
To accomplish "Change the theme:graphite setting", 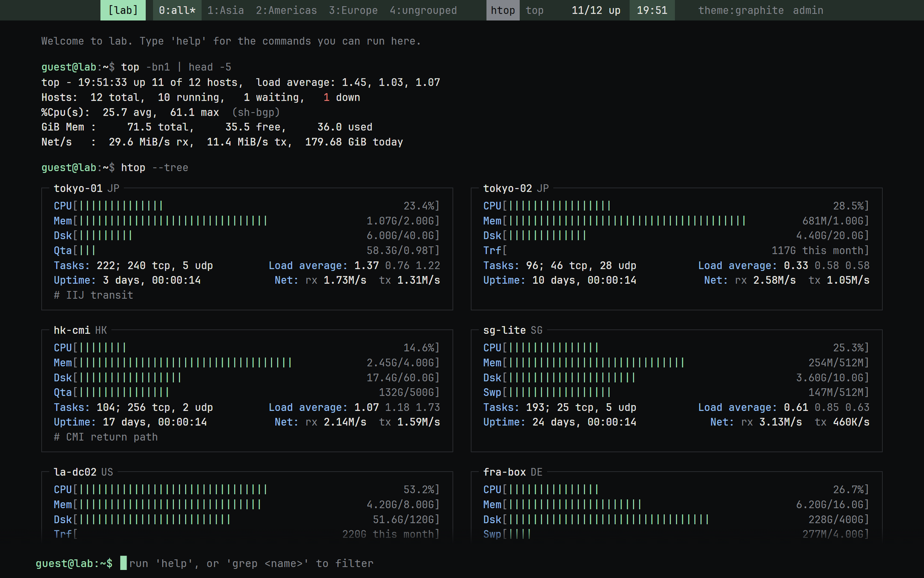I will 741,10.
